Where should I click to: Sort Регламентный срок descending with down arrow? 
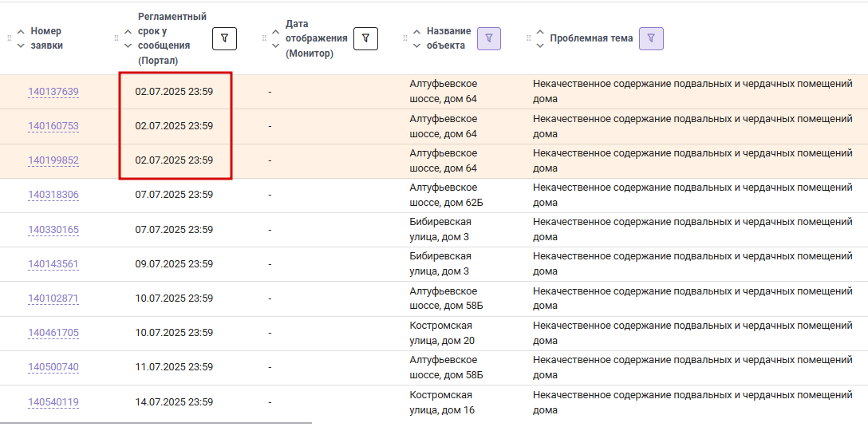tap(128, 46)
